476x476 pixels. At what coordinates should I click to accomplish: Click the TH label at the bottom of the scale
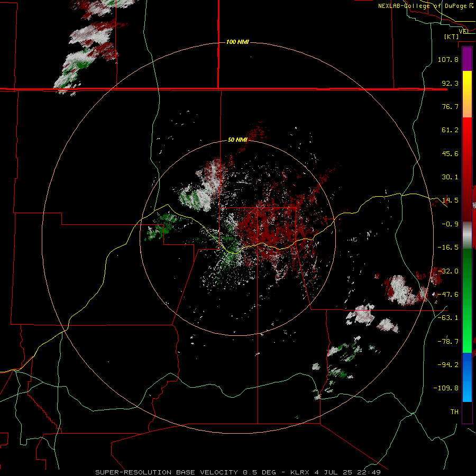(x=454, y=412)
